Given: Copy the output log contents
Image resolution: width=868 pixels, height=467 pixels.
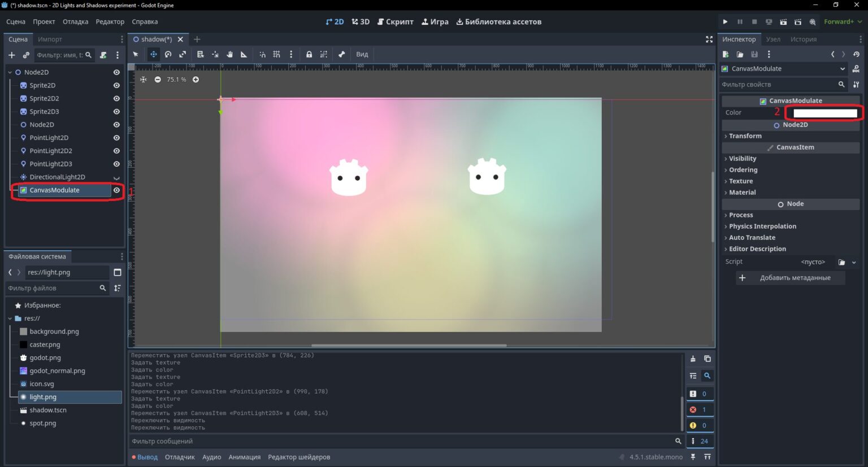Looking at the screenshot, I should 707,359.
